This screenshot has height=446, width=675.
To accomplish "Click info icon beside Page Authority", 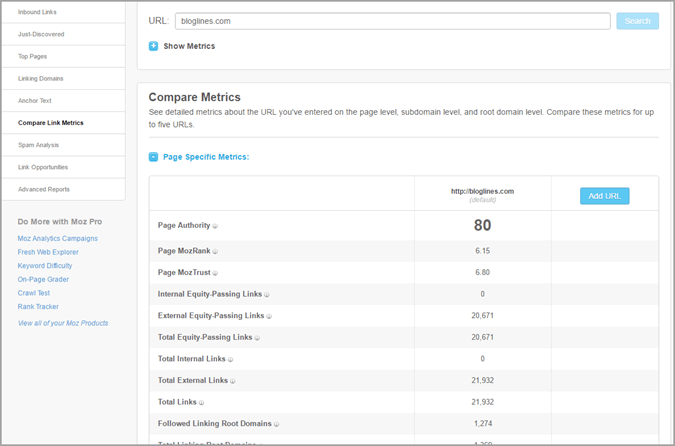I will 215,226.
